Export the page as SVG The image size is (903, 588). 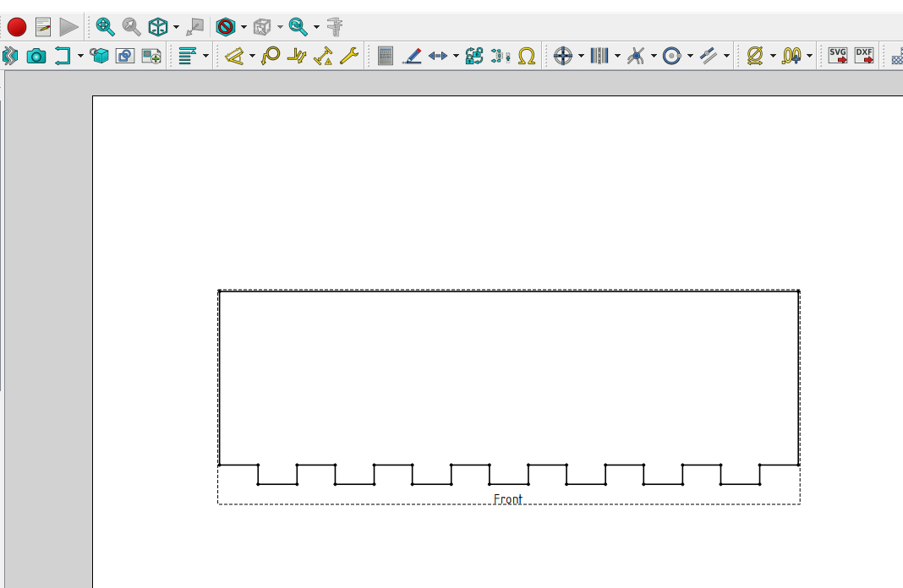[837, 56]
